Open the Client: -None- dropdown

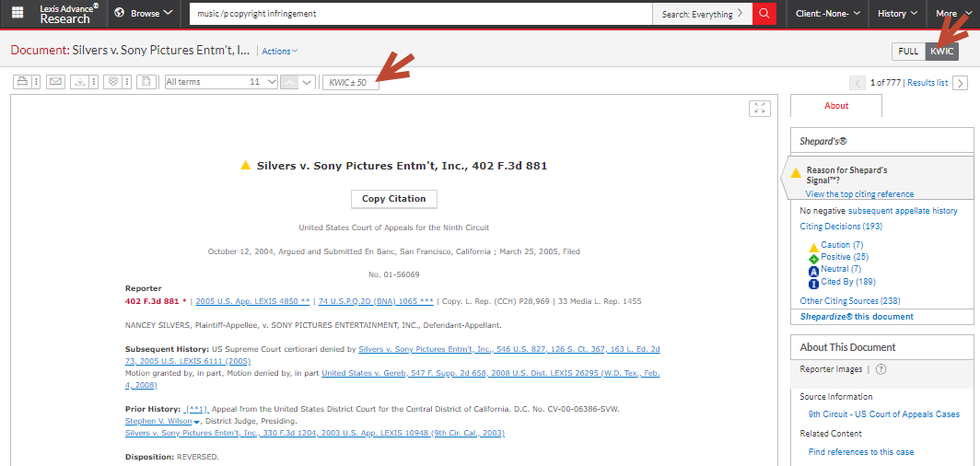(x=827, y=13)
